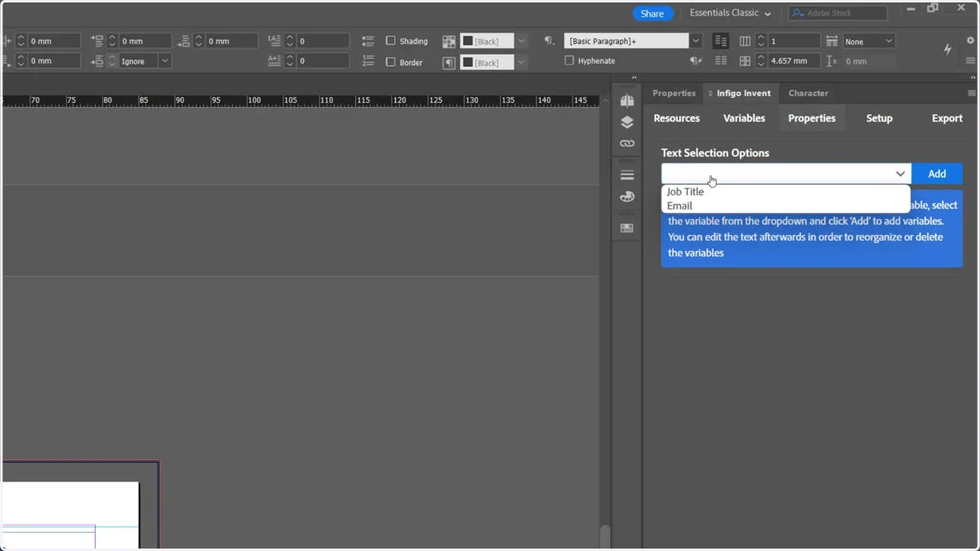
Task: Enable the Shading checkbox
Action: (x=390, y=41)
